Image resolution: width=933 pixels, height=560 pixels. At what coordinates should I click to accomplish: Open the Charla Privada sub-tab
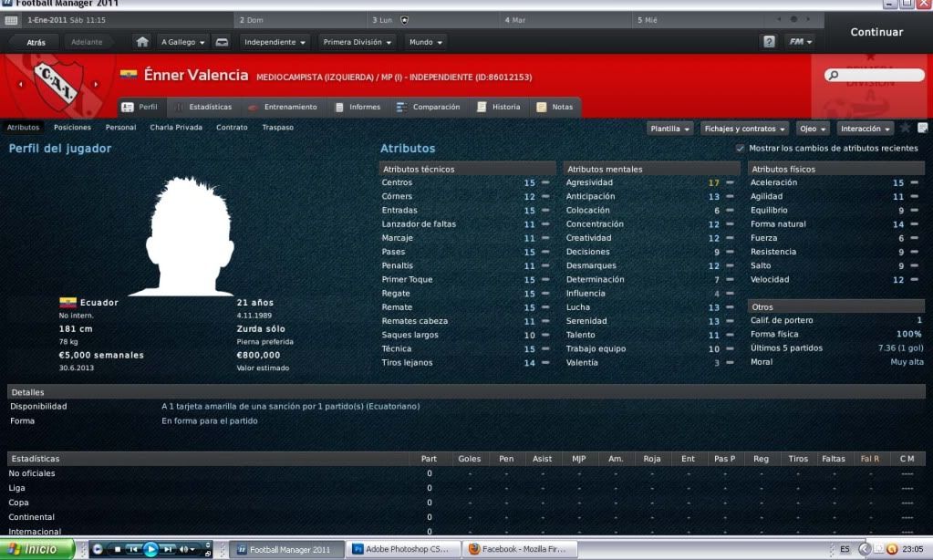pos(176,128)
